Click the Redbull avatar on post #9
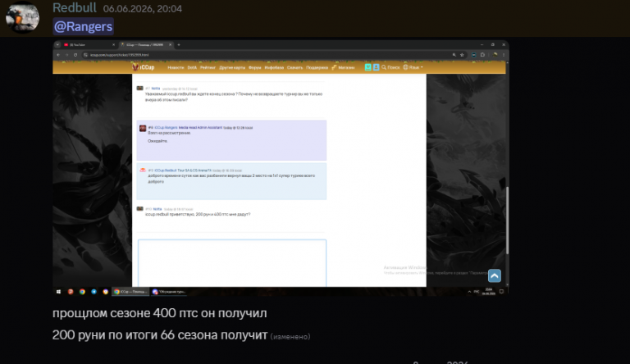 click(143, 171)
